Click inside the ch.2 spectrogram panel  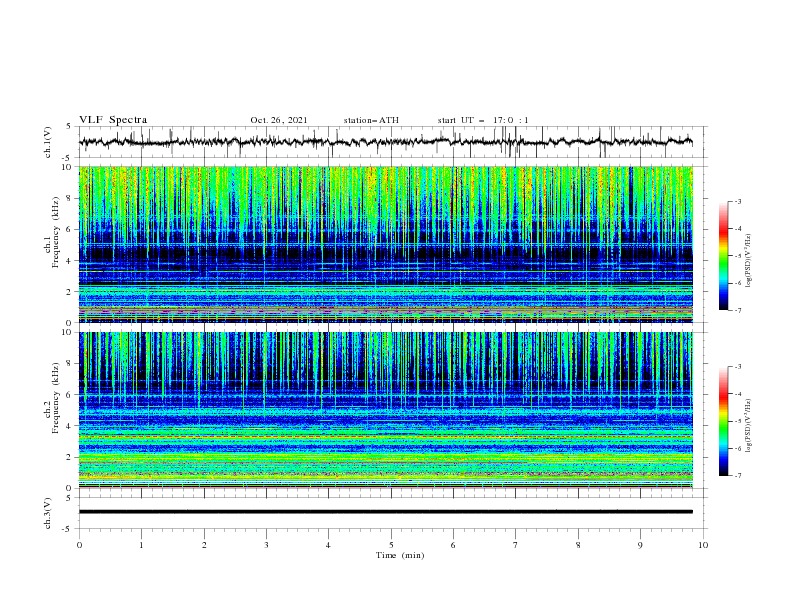[386, 410]
